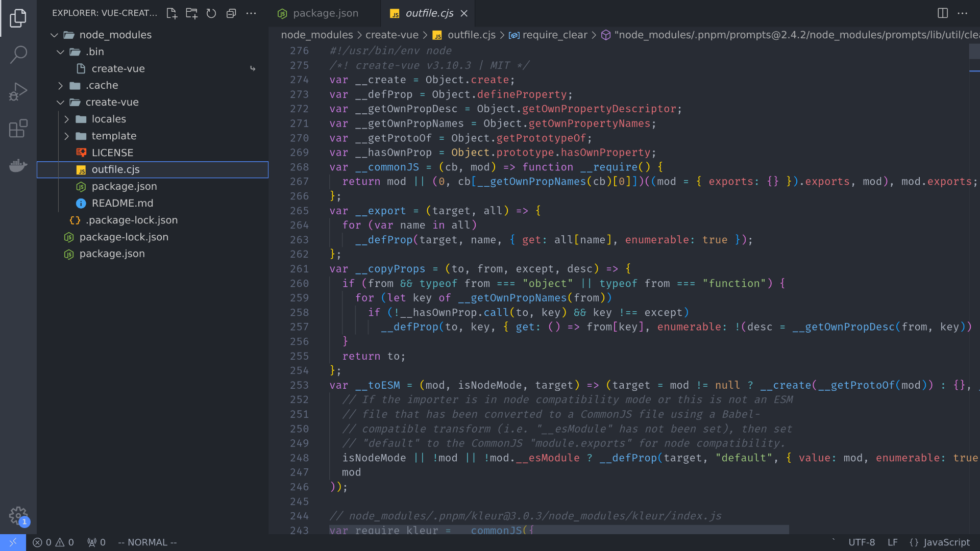Screen dimensions: 980x551
Task: Open the Run and Debug view
Action: pos(18,91)
